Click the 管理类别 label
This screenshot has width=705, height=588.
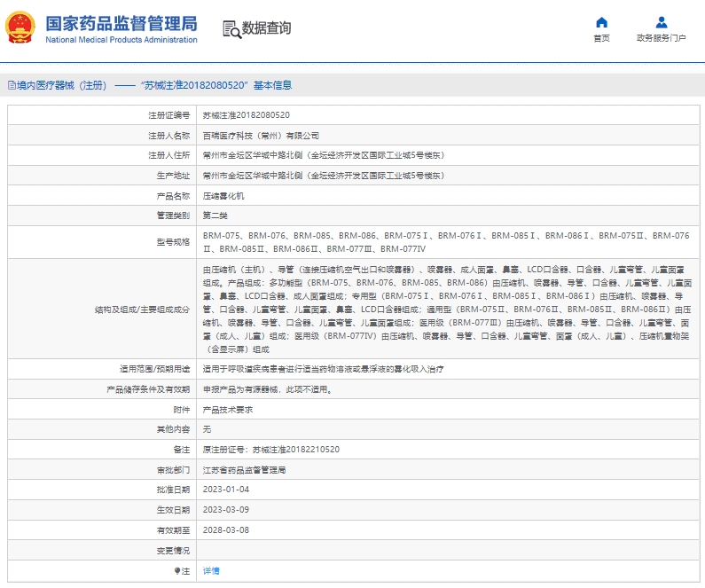click(173, 216)
